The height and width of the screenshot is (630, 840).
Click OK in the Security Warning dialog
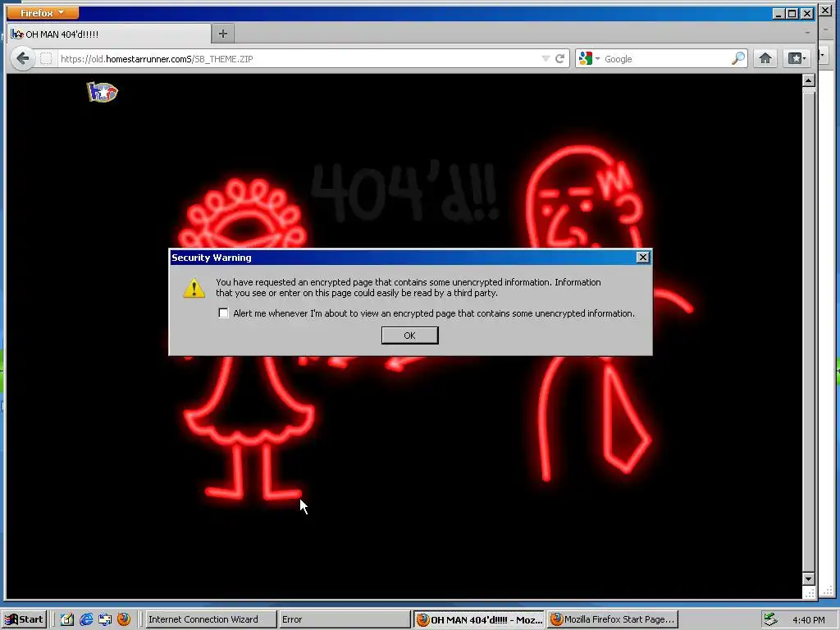point(409,336)
